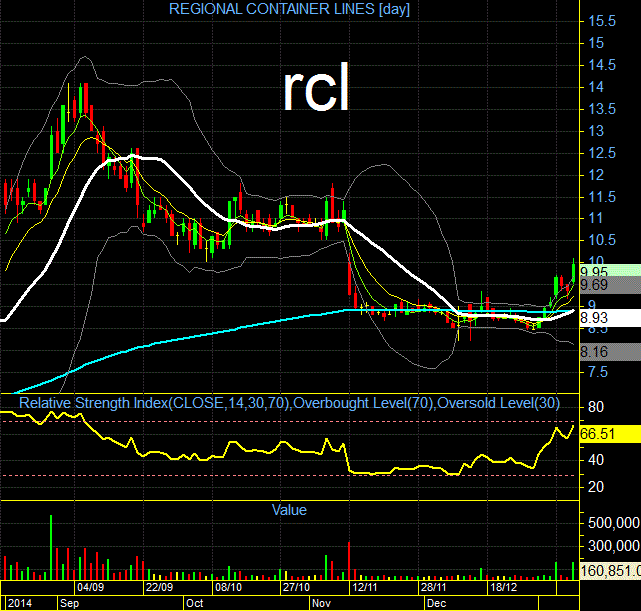Click the Value panel title

click(289, 510)
